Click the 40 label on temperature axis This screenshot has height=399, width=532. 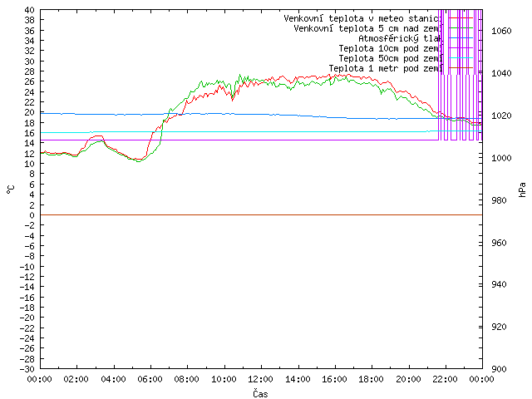click(30, 10)
